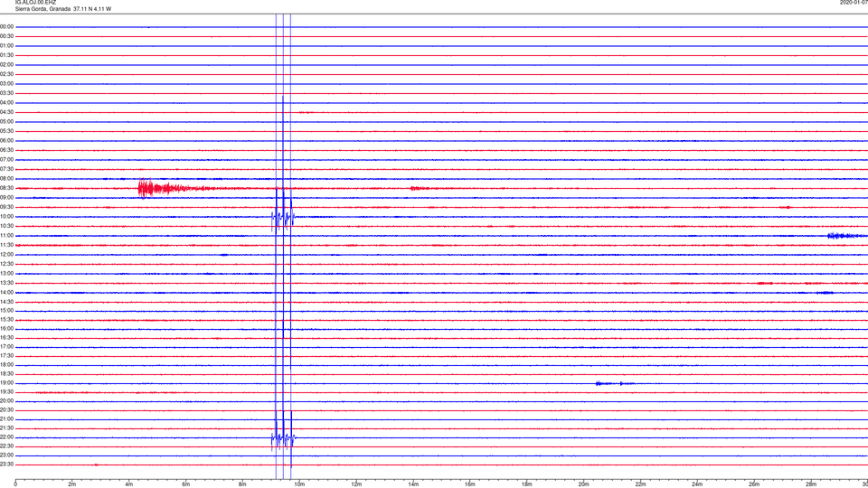Select the '05:00' time label
Image resolution: width=868 pixels, height=488 pixels.
(6, 122)
